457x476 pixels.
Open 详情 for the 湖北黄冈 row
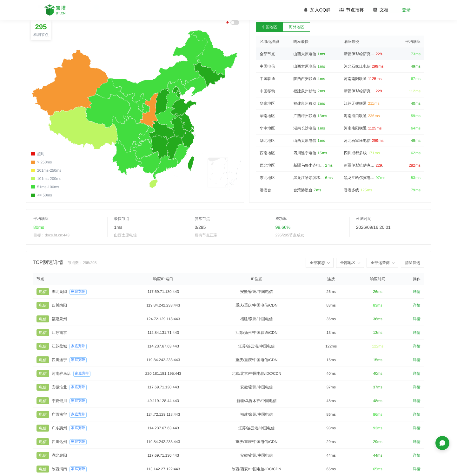click(x=417, y=292)
